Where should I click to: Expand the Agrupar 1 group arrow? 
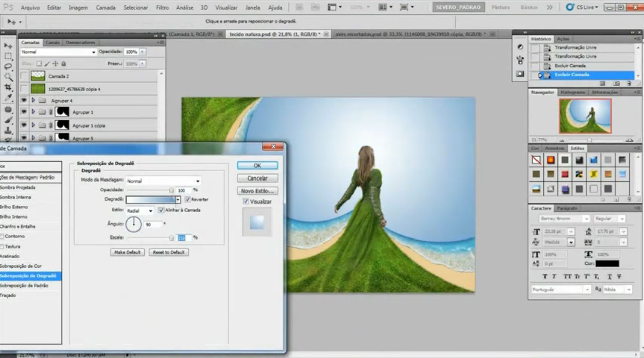tap(34, 112)
